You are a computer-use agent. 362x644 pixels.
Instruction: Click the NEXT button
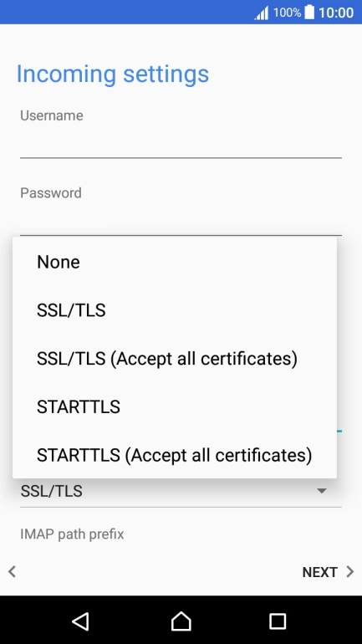(x=328, y=572)
